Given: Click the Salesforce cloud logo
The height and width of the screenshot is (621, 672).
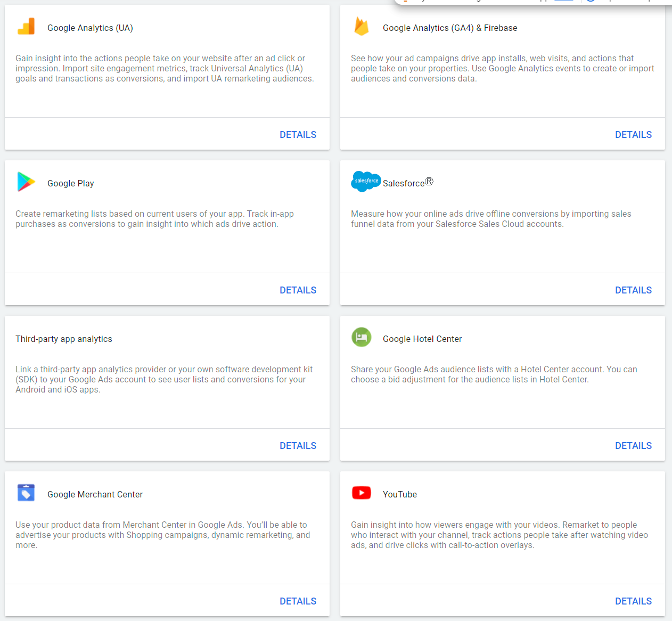Looking at the screenshot, I should pyautogui.click(x=365, y=181).
